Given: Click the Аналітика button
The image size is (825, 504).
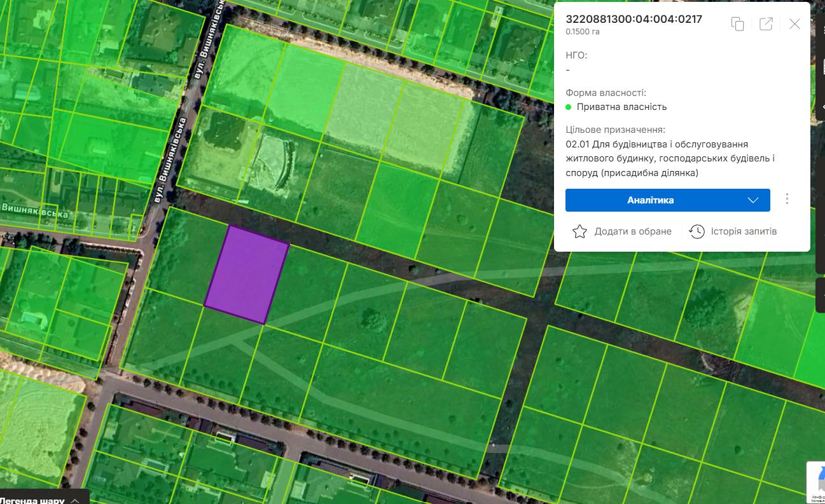Looking at the screenshot, I should coord(650,200).
